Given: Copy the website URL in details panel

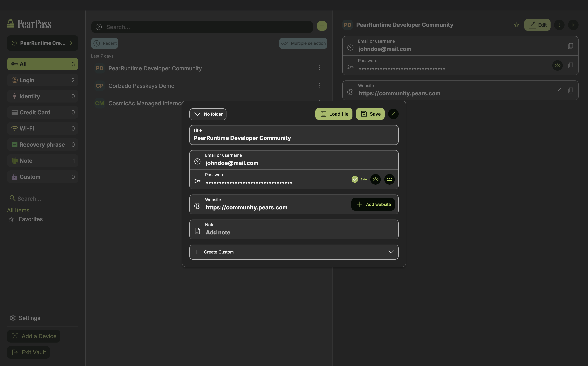Looking at the screenshot, I should click(570, 90).
